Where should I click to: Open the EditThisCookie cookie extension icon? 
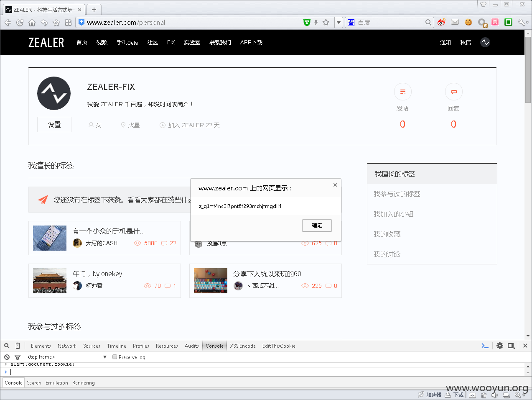click(x=468, y=22)
